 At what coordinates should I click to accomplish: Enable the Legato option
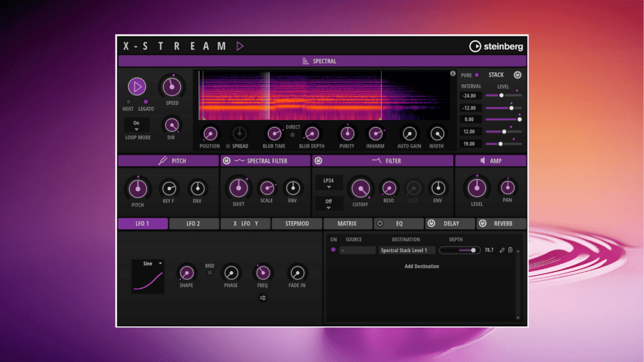point(146,102)
